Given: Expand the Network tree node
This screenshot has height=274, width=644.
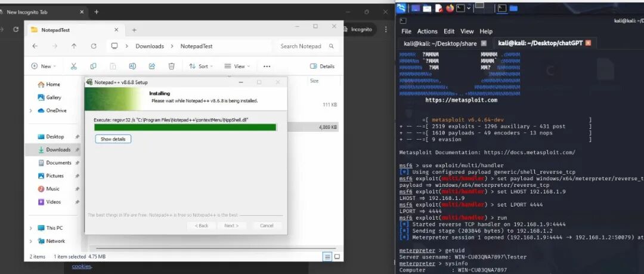Looking at the screenshot, I should [31, 241].
